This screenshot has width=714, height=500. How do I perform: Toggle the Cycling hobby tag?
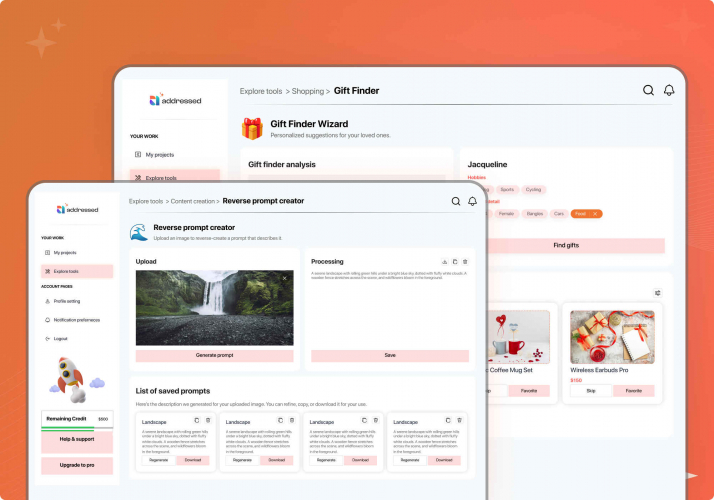pos(533,189)
